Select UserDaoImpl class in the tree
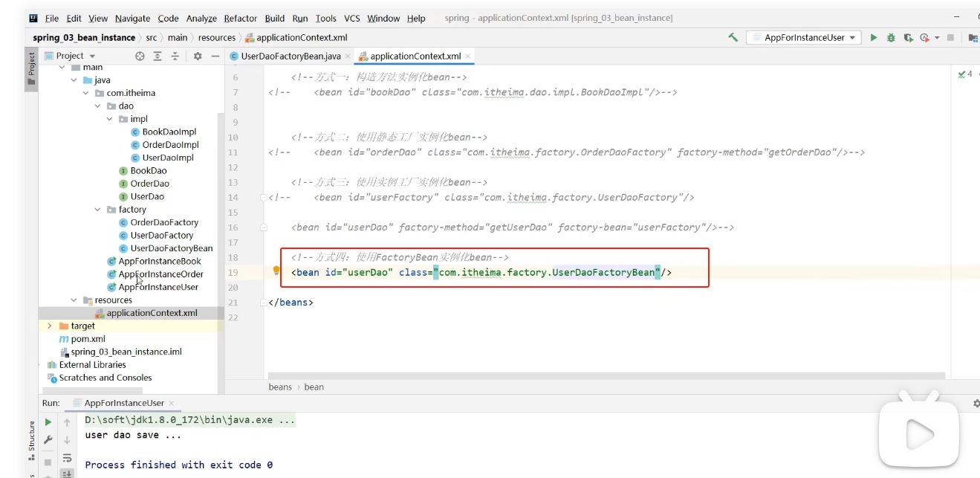Screen dimensions: 980x478 pos(162,158)
